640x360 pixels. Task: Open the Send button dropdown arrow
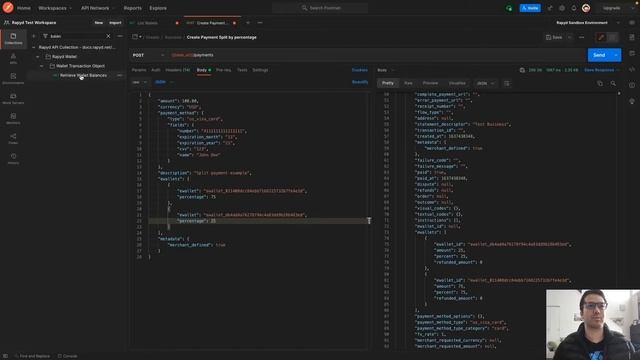(616, 55)
